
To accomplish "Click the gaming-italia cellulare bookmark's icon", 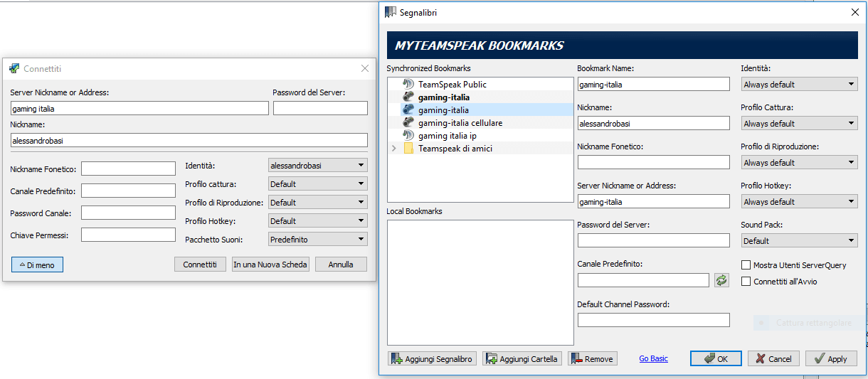I will point(408,122).
